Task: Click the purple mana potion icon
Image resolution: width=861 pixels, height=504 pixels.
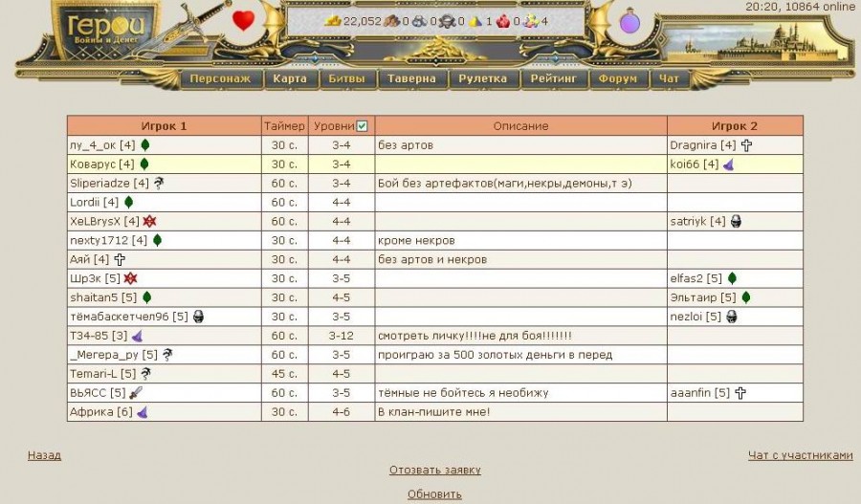Action: coord(629,21)
